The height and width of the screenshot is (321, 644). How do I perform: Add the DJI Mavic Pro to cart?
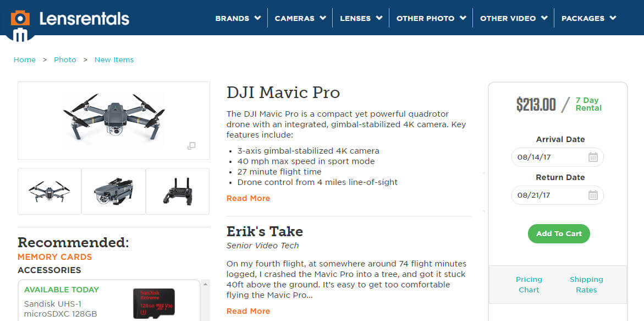click(x=559, y=233)
